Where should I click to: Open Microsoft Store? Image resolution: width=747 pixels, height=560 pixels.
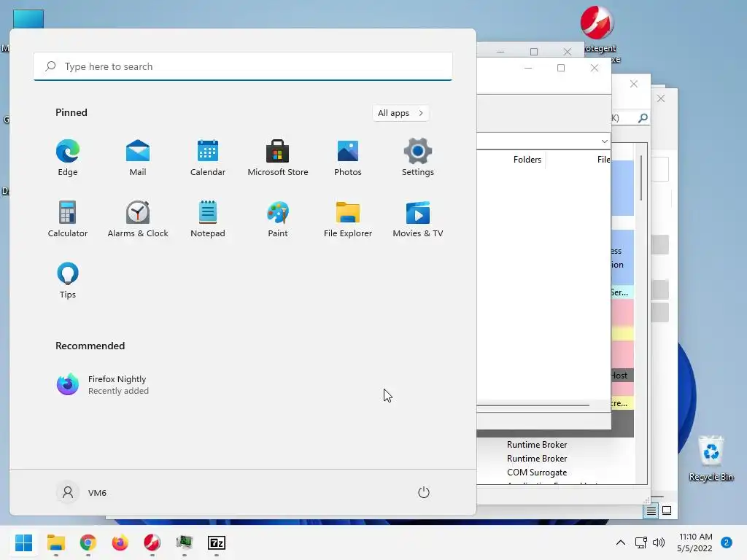[278, 158]
